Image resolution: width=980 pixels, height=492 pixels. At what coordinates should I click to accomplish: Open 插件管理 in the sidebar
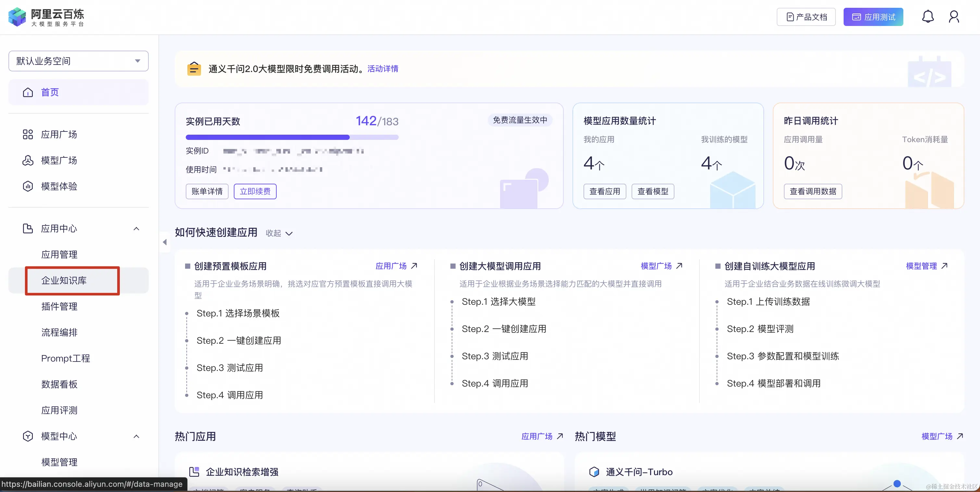pos(59,306)
